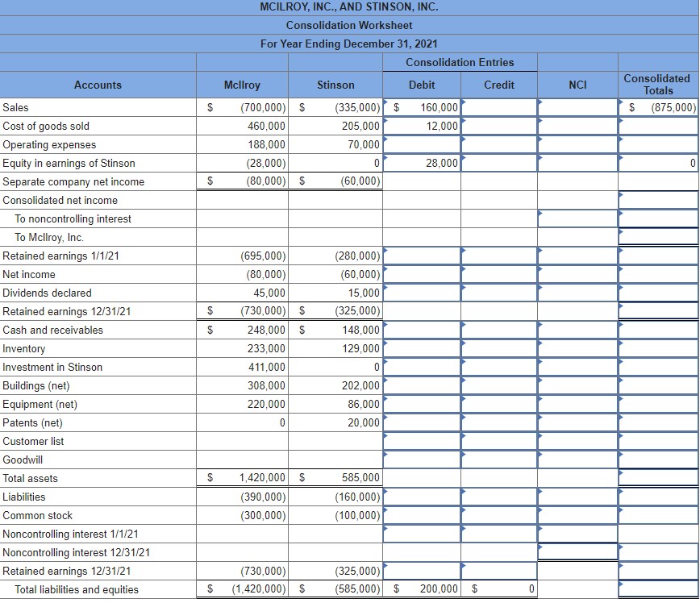Click the Accounts column header
Image resolution: width=700 pixels, height=603 pixels.
(98, 85)
